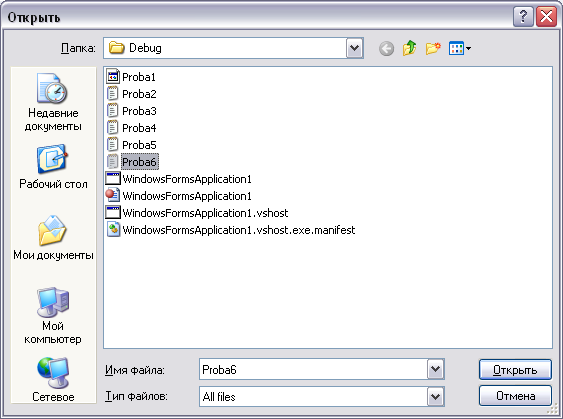
Task: Open Network (Сетевое) places icon
Action: [53, 380]
